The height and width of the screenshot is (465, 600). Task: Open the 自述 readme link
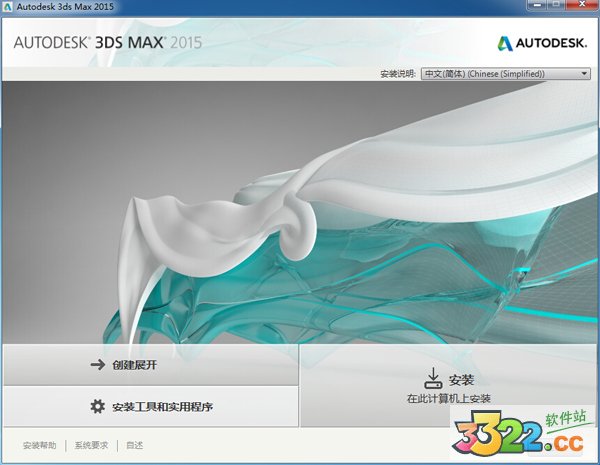pyautogui.click(x=135, y=445)
